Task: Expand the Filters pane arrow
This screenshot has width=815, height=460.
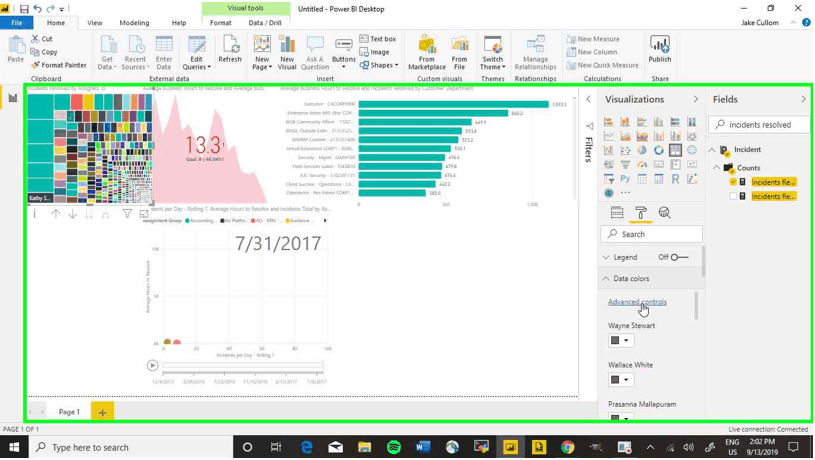Action: point(588,99)
